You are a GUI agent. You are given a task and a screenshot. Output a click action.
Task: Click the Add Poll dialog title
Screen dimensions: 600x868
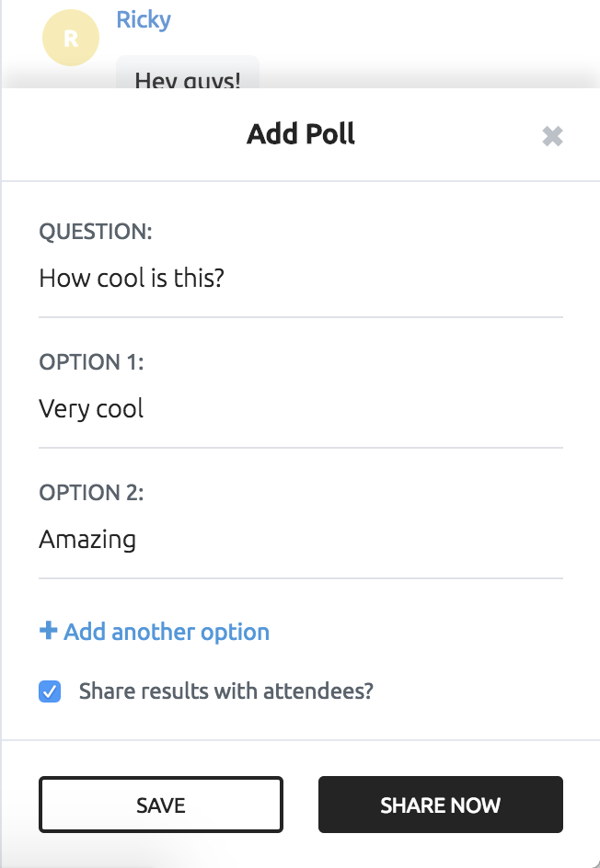301,134
